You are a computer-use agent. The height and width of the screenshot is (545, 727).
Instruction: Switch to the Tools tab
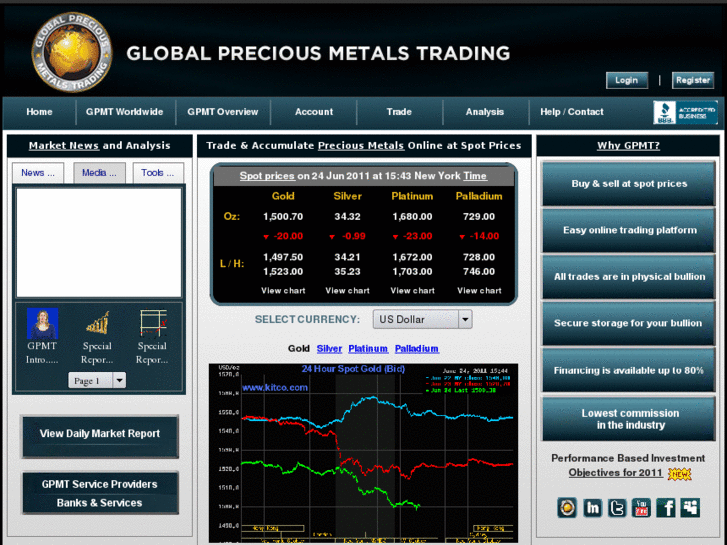point(158,173)
